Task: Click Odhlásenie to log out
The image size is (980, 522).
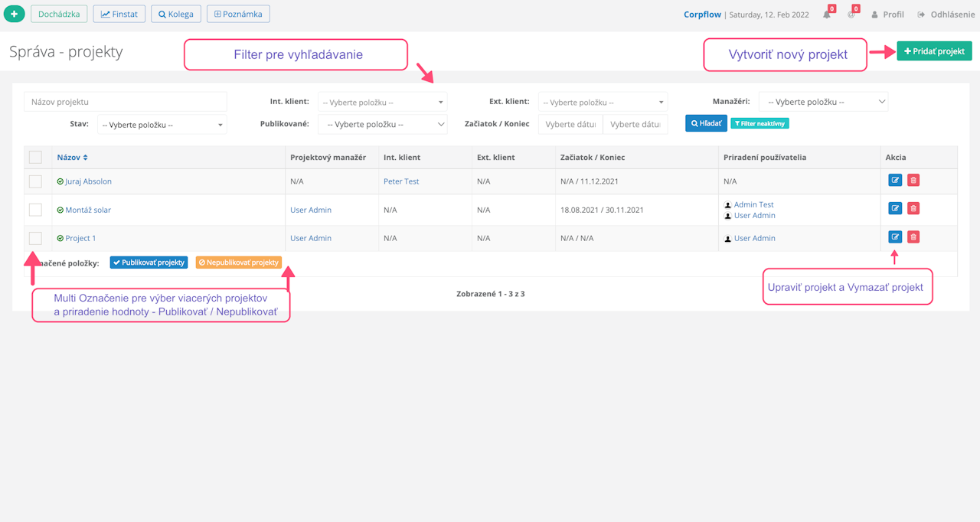Action: (x=946, y=15)
